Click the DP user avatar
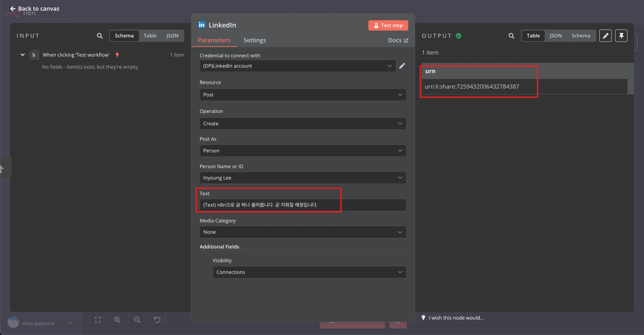This screenshot has width=644, height=335. tap(13, 322)
